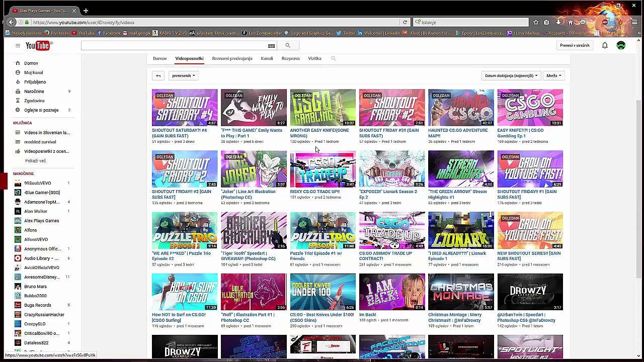
Task: Open the Coolest Knives Under 100 thumbnail
Action: 323,292
